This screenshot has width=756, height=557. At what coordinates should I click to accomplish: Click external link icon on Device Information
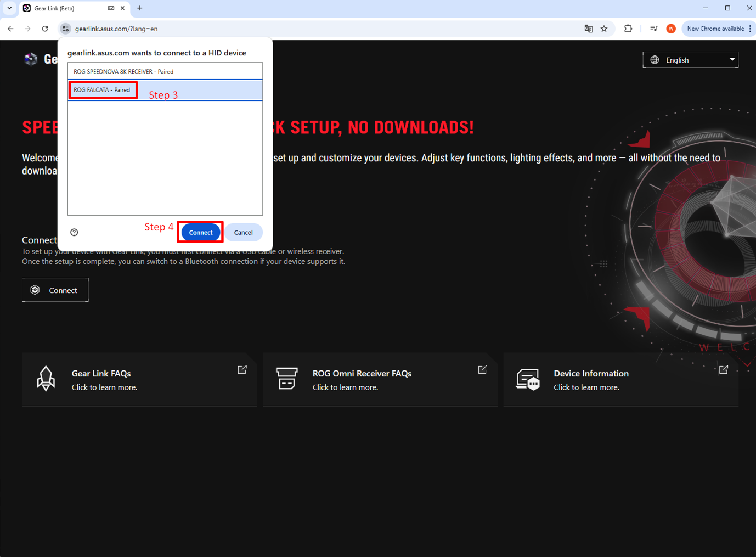(x=724, y=369)
